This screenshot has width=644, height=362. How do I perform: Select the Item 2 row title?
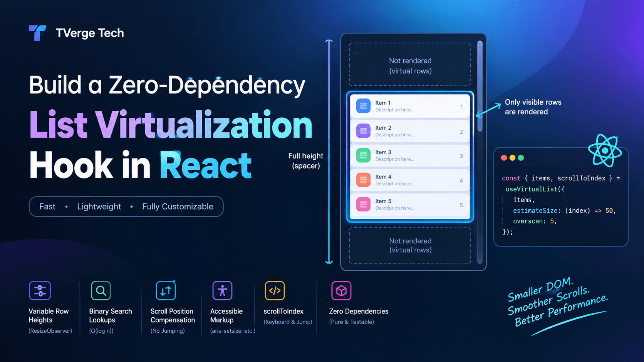point(383,128)
